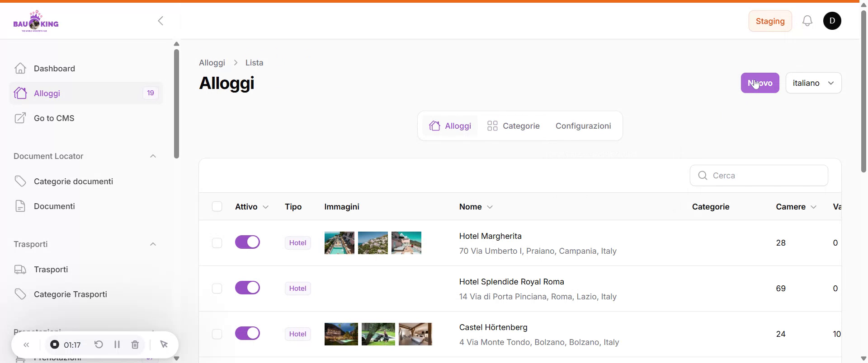Open Castel Hörtenberg name link
The image size is (868, 363).
(x=493, y=327)
